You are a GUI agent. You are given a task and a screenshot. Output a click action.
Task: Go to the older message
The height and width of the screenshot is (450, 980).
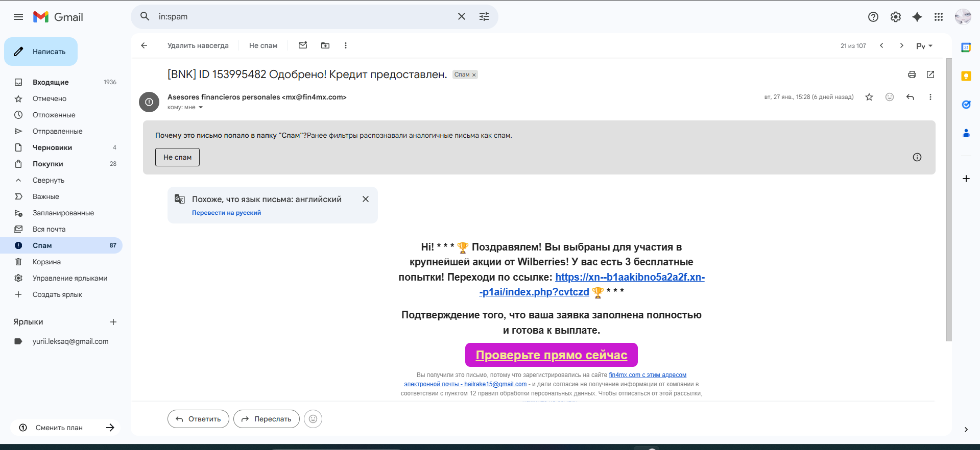[902, 45]
